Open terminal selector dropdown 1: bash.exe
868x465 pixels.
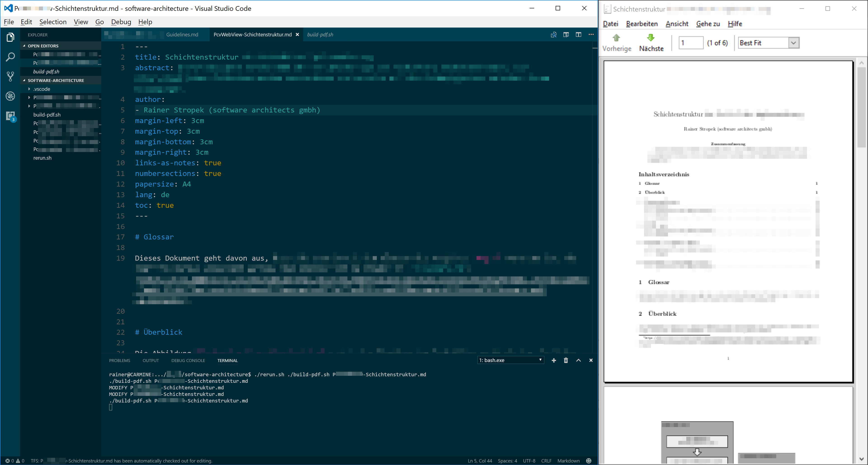click(510, 360)
